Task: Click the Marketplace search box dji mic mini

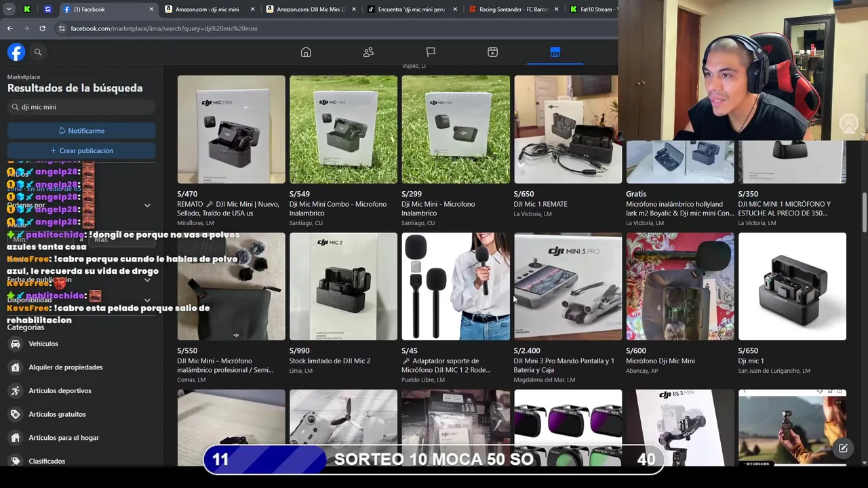Action: point(81,107)
